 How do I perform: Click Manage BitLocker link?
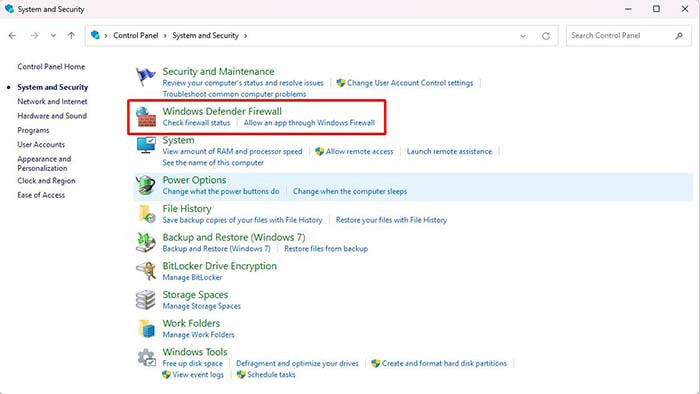pos(192,278)
